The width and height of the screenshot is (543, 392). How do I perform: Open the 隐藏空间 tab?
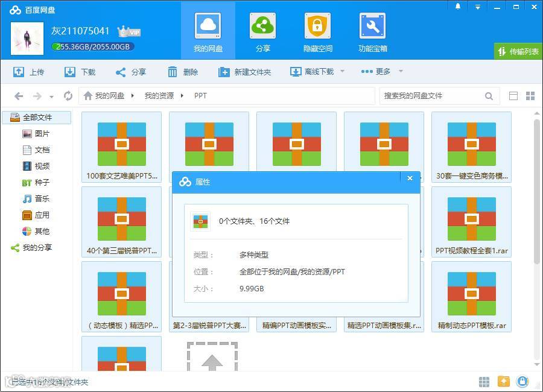(x=317, y=32)
